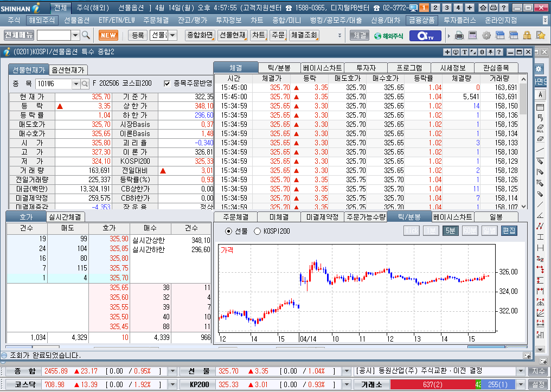Click the NEW button in toolbar
The height and width of the screenshot is (392, 551).
(108, 35)
